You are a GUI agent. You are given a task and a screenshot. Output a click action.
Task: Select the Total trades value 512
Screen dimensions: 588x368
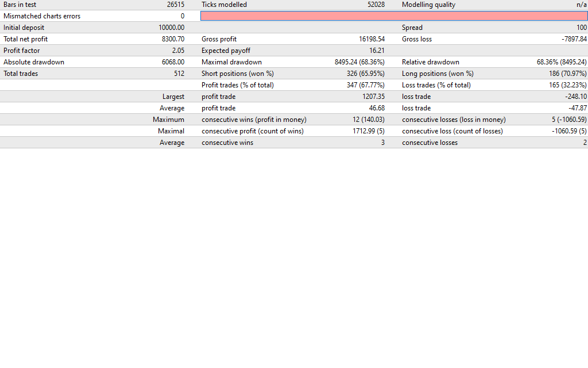[179, 74]
